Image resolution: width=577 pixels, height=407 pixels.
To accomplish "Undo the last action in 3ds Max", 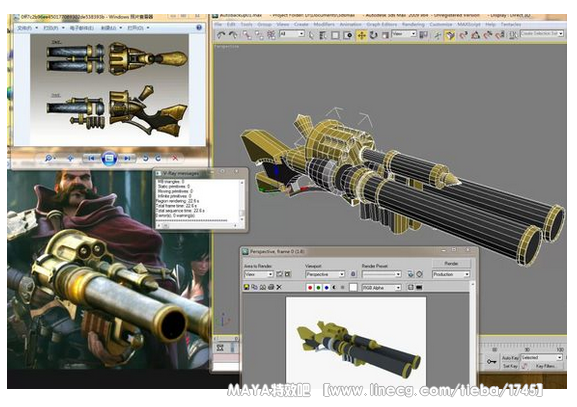I will [221, 35].
